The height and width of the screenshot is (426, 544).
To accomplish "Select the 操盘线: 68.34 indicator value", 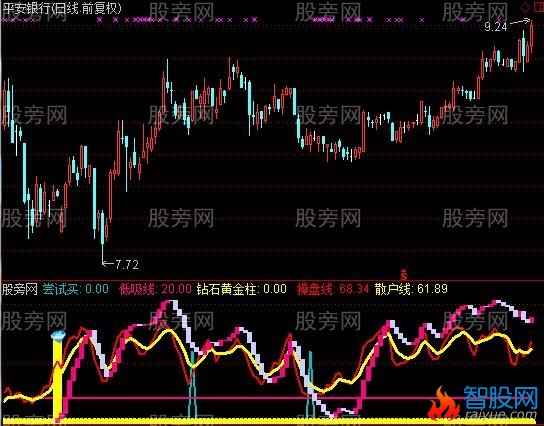I will pos(333,289).
